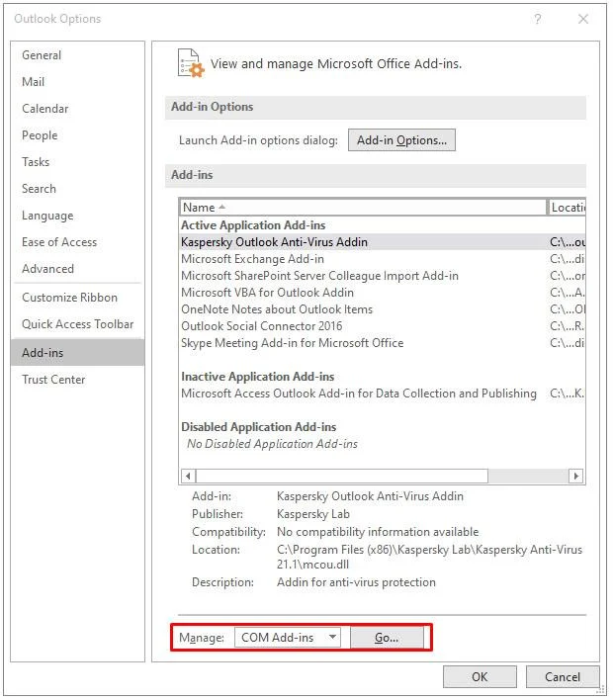This screenshot has height=700, width=613.
Task: Click the Go button
Action: click(387, 638)
